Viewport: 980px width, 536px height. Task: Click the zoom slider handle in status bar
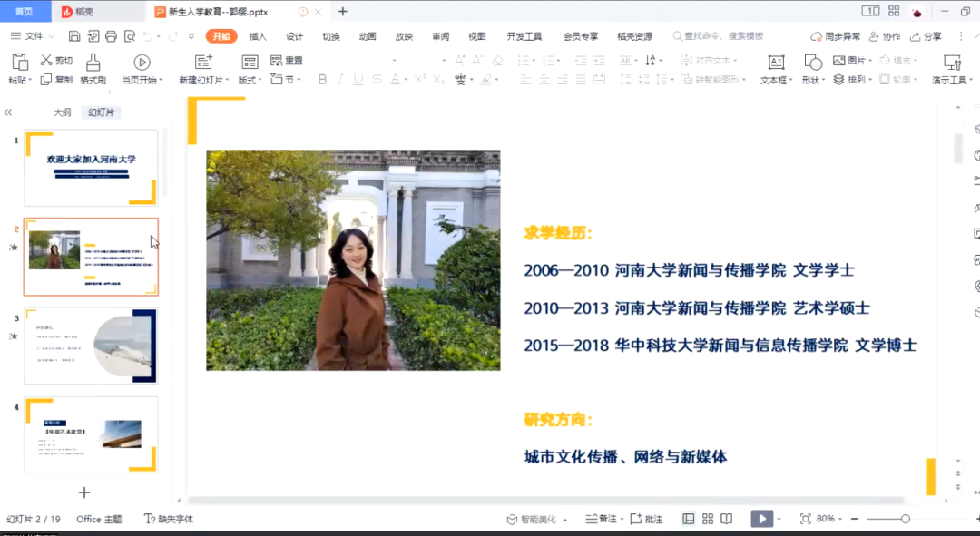[905, 519]
